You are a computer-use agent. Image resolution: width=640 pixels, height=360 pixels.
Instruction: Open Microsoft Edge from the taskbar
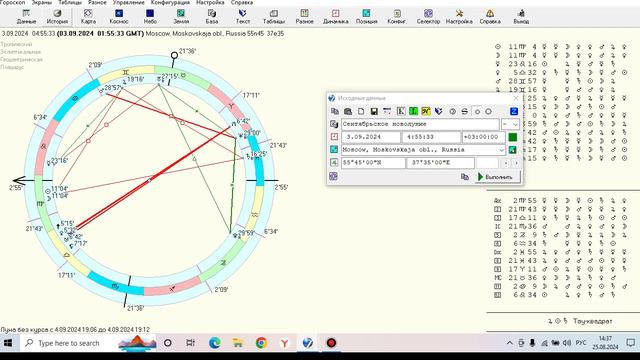point(215,343)
